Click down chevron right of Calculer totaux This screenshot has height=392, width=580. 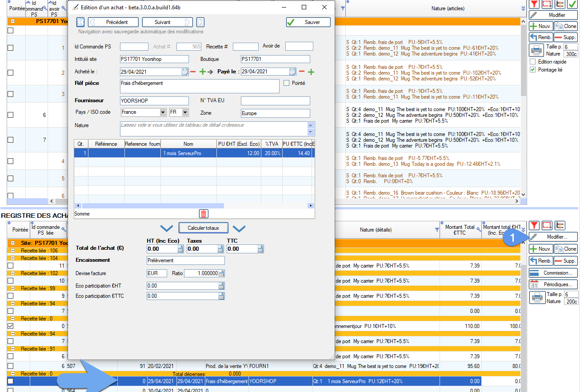pyautogui.click(x=239, y=228)
